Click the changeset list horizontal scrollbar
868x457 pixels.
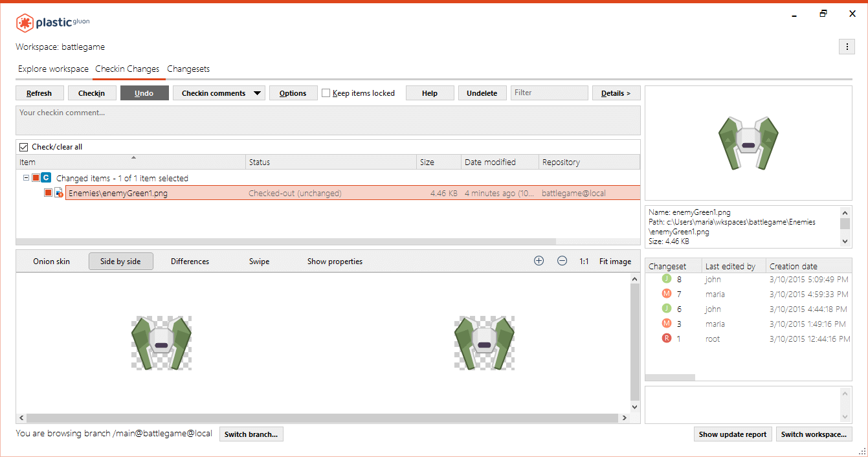(670, 377)
